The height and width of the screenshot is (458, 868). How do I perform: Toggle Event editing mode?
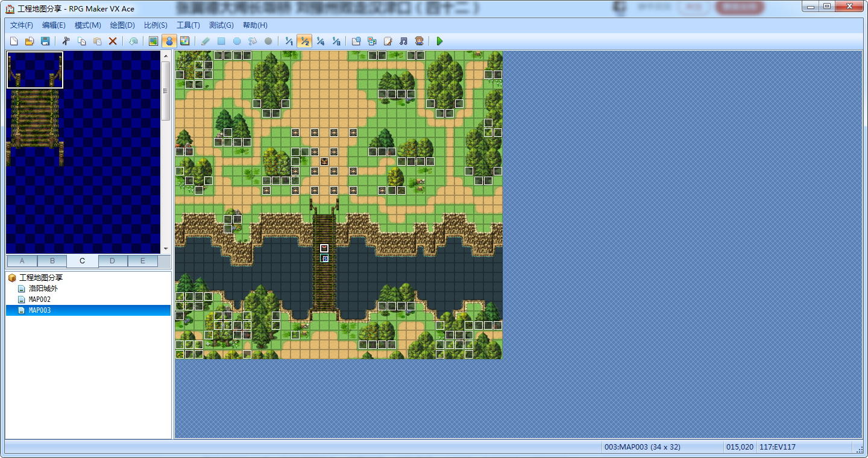[169, 41]
